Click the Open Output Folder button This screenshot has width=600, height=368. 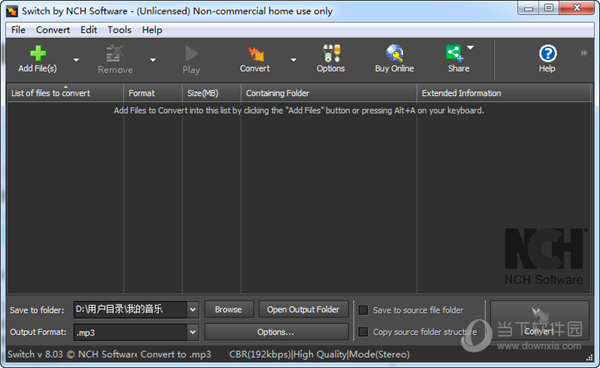click(303, 309)
